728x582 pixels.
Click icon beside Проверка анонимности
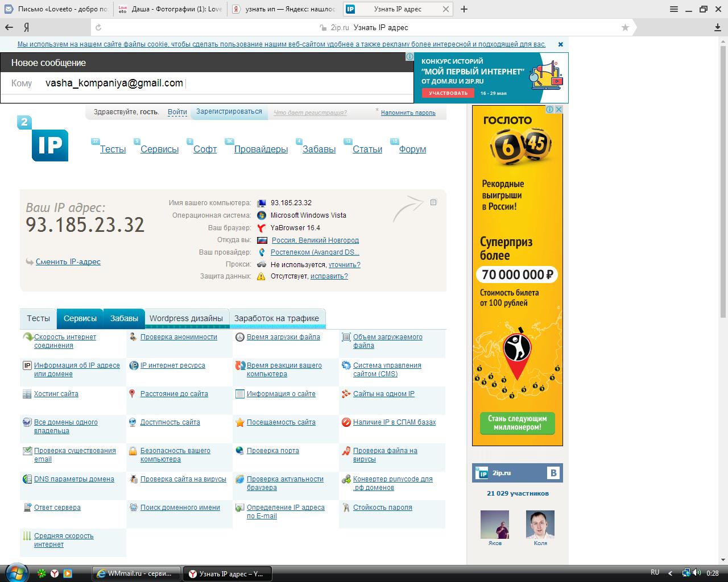pyautogui.click(x=133, y=337)
